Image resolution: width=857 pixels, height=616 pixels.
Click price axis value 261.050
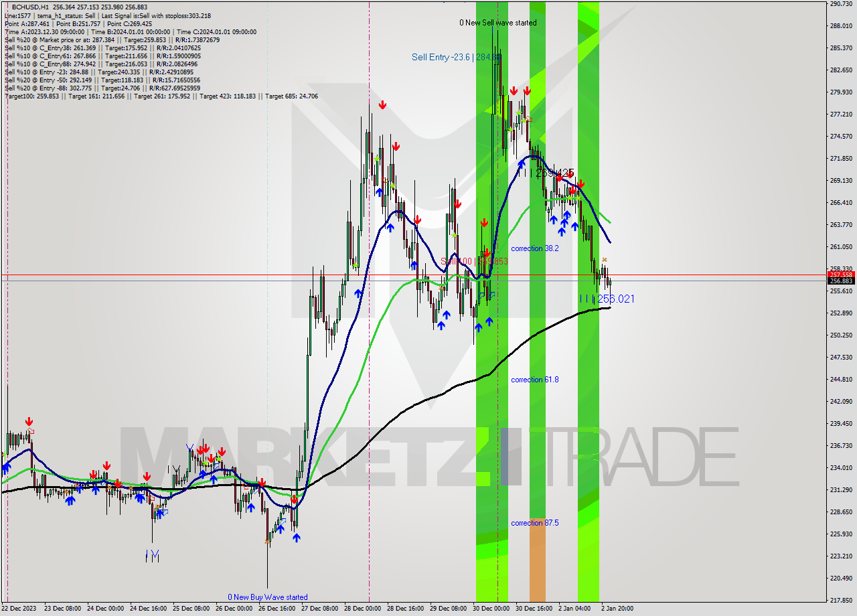[x=840, y=246]
